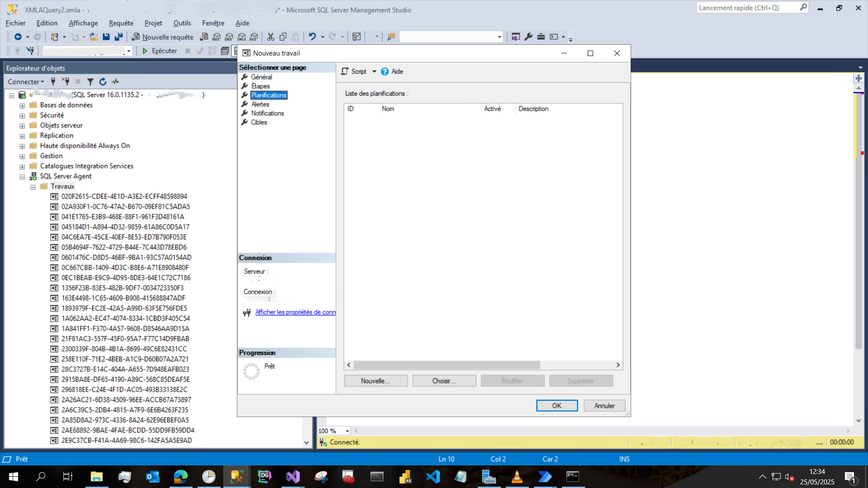The image size is (868, 488).
Task: Select Catalogues Integration Services node
Action: (x=86, y=166)
